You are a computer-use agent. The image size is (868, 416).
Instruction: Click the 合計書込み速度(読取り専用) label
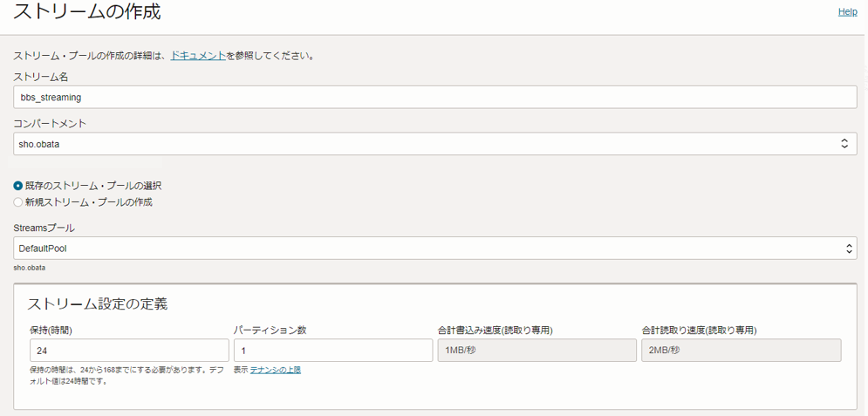click(496, 331)
